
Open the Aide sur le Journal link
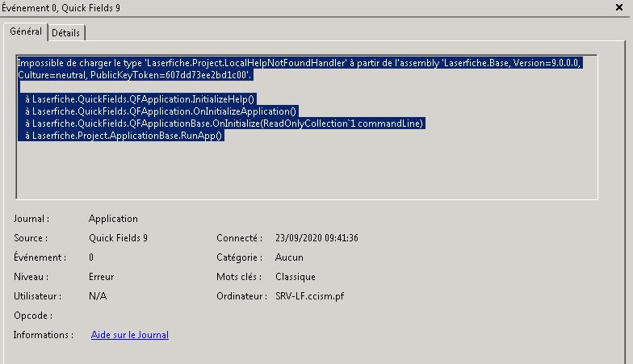pos(129,335)
